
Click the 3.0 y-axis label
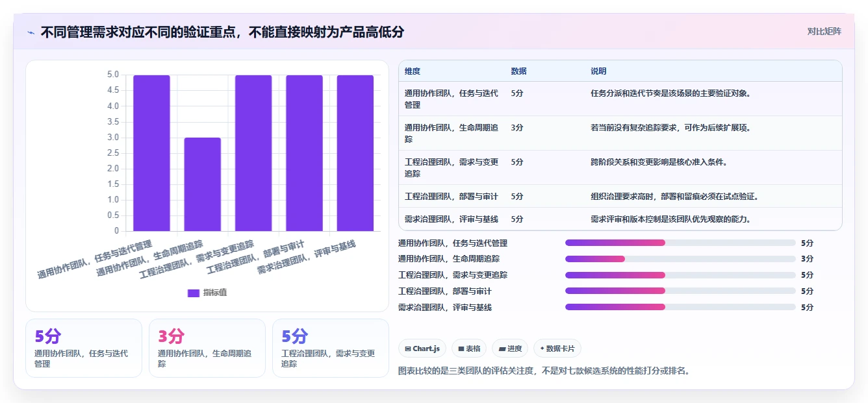pos(112,138)
